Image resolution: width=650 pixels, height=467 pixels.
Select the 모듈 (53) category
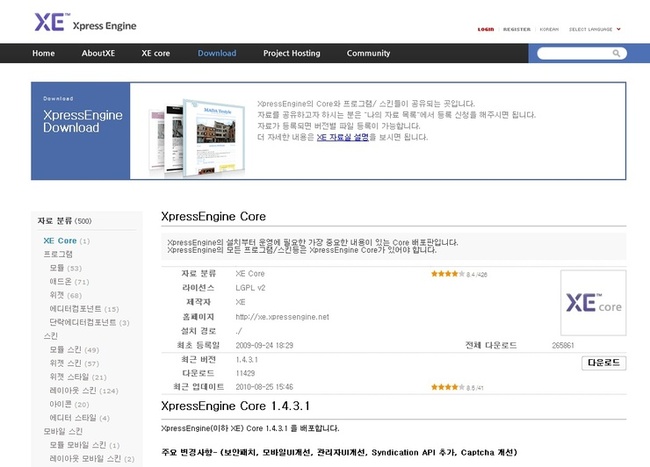click(65, 268)
